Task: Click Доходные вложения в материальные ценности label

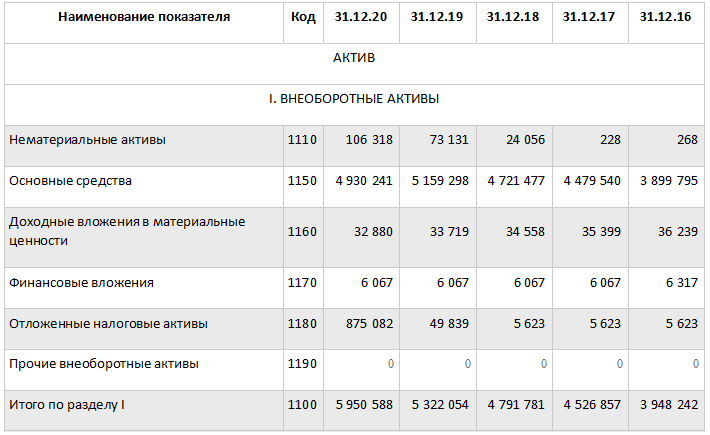Action: point(127,231)
